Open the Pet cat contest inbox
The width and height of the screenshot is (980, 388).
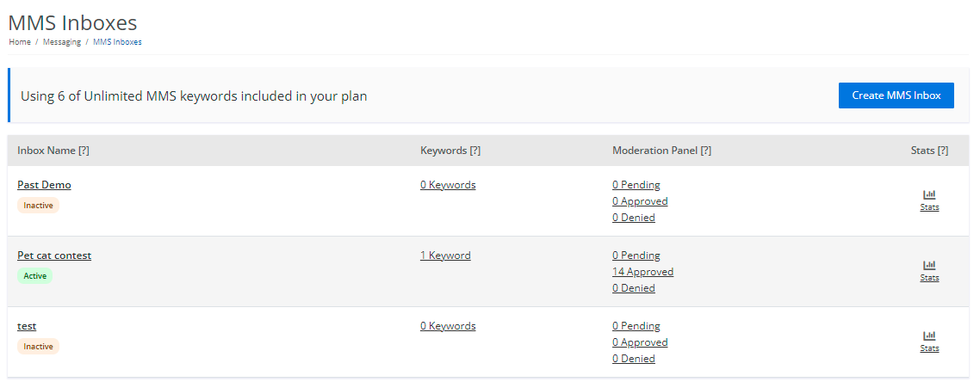tap(54, 256)
